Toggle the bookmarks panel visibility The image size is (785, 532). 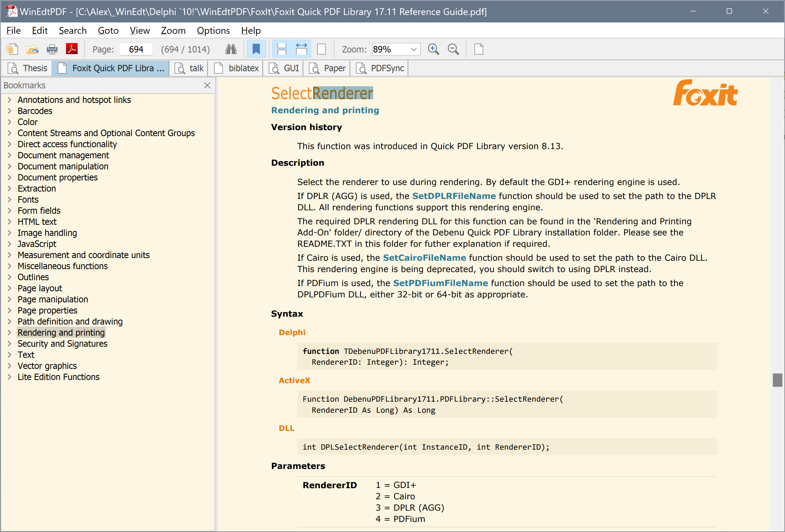(x=256, y=49)
